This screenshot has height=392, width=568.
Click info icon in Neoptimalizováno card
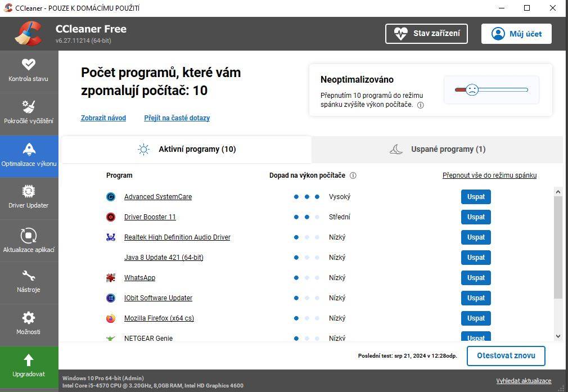(x=420, y=105)
